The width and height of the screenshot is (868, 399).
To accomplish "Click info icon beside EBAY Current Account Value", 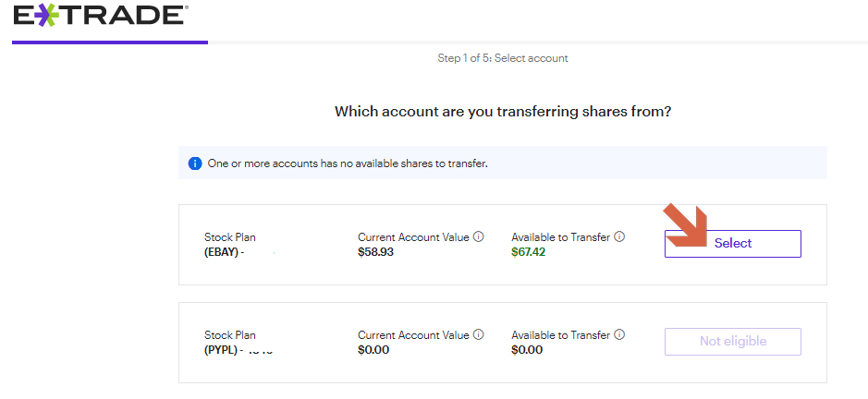I will (x=479, y=237).
